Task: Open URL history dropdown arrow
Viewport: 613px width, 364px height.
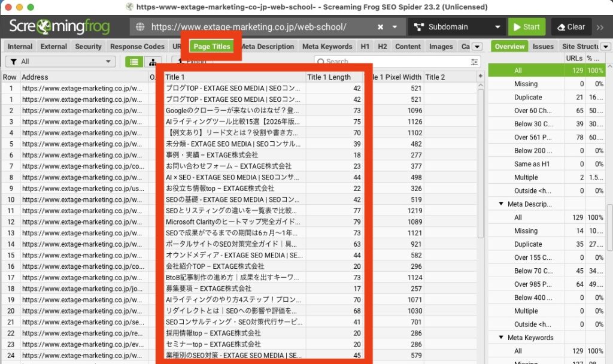Action: 395,27
